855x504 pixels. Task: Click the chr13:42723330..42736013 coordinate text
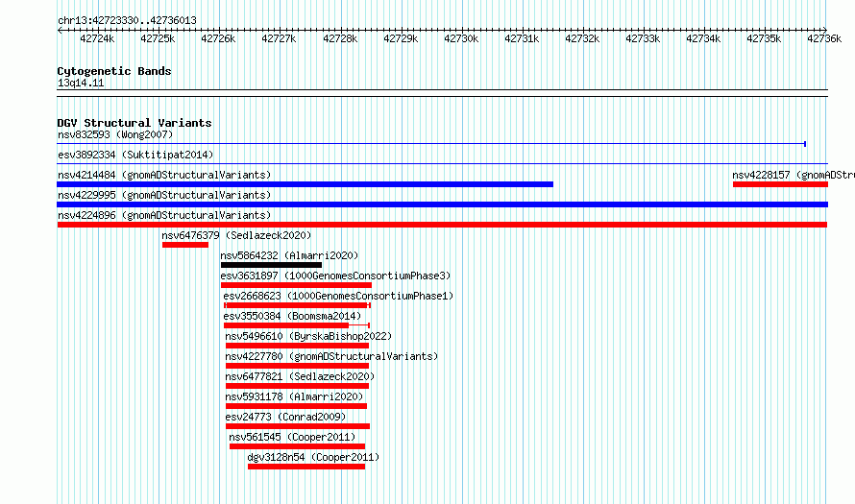tap(127, 20)
